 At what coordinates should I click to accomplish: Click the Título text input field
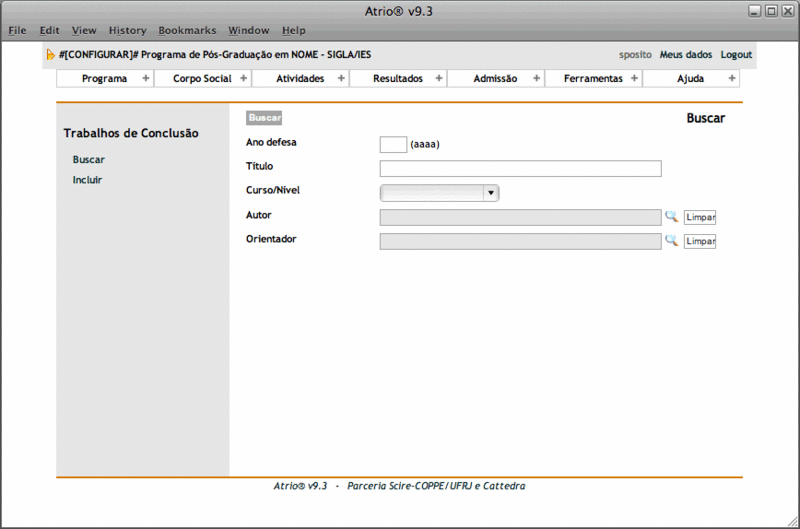(520, 168)
